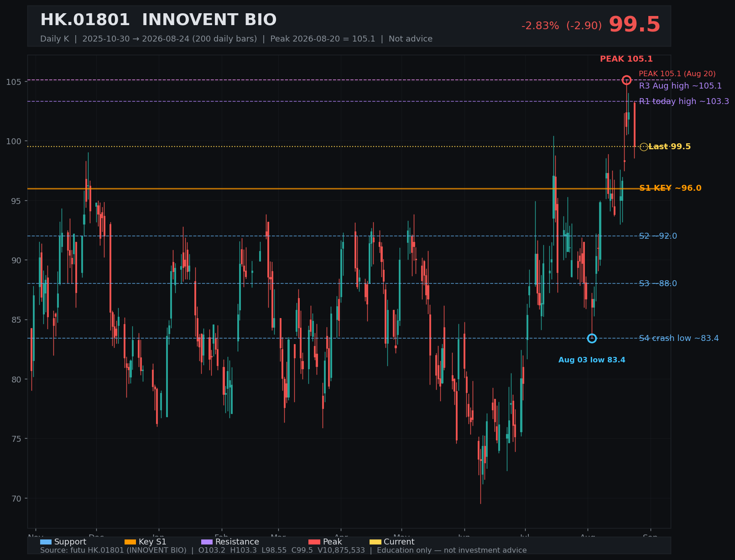
Task: Click the 105 y-axis tick label
Action: pos(14,82)
